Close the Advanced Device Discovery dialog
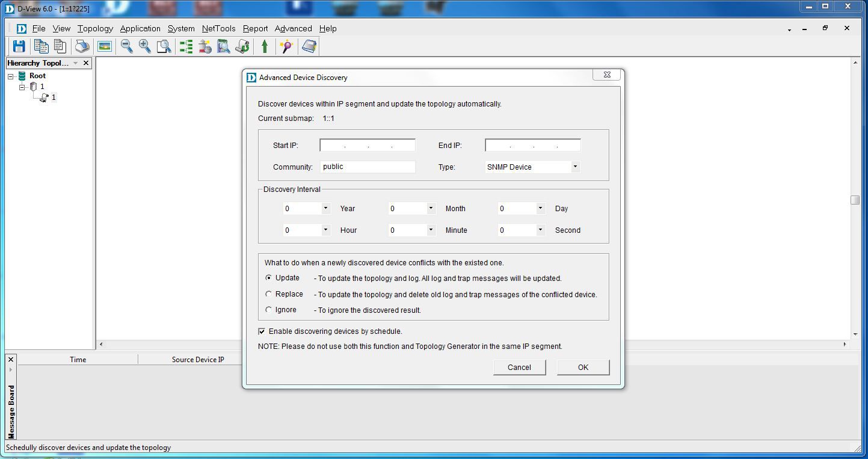Viewport: 868px width, 459px height. coord(607,75)
